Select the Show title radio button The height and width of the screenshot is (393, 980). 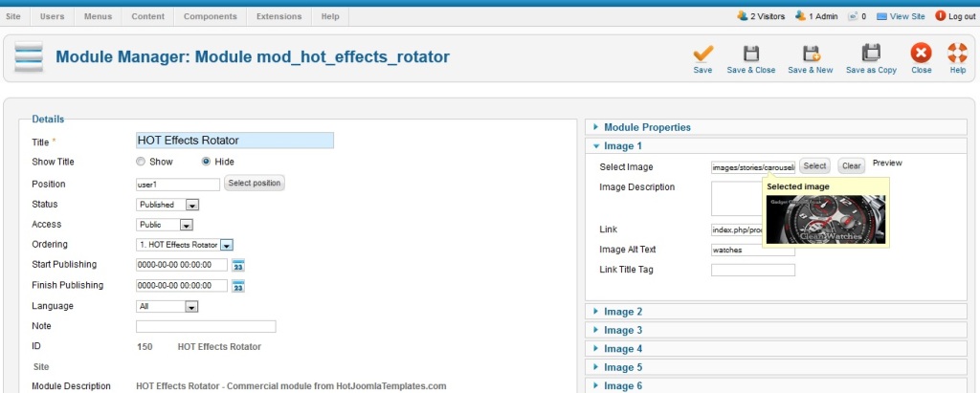tap(141, 162)
